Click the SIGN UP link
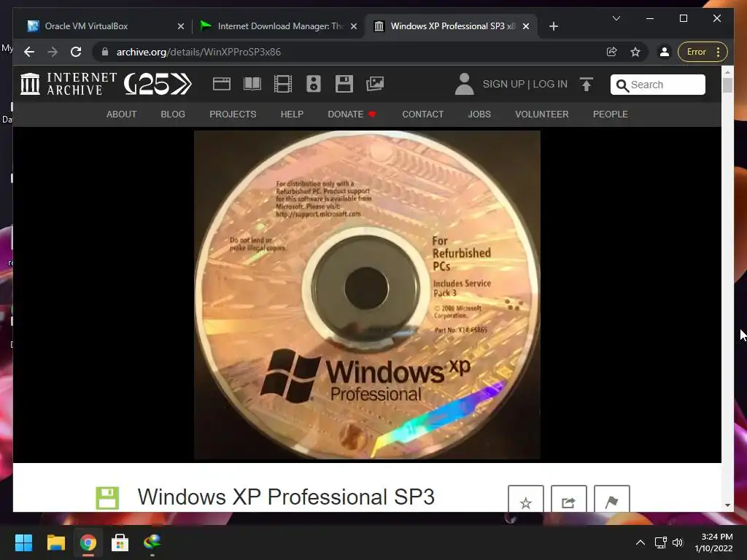Image resolution: width=747 pixels, height=560 pixels. point(503,85)
